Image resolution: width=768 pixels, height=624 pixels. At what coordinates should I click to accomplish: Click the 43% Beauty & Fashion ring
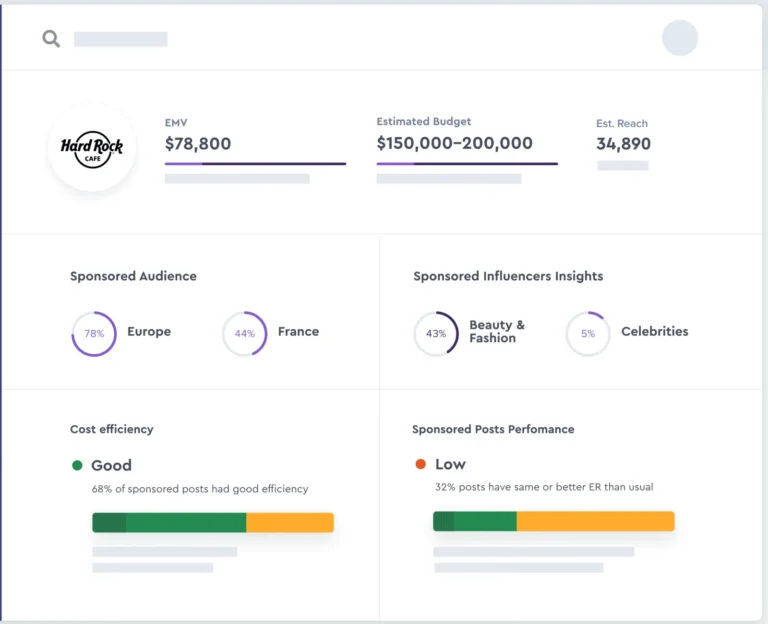[436, 334]
